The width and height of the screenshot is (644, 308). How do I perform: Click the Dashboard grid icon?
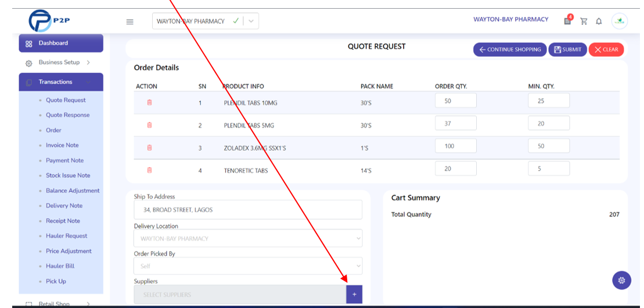(29, 44)
